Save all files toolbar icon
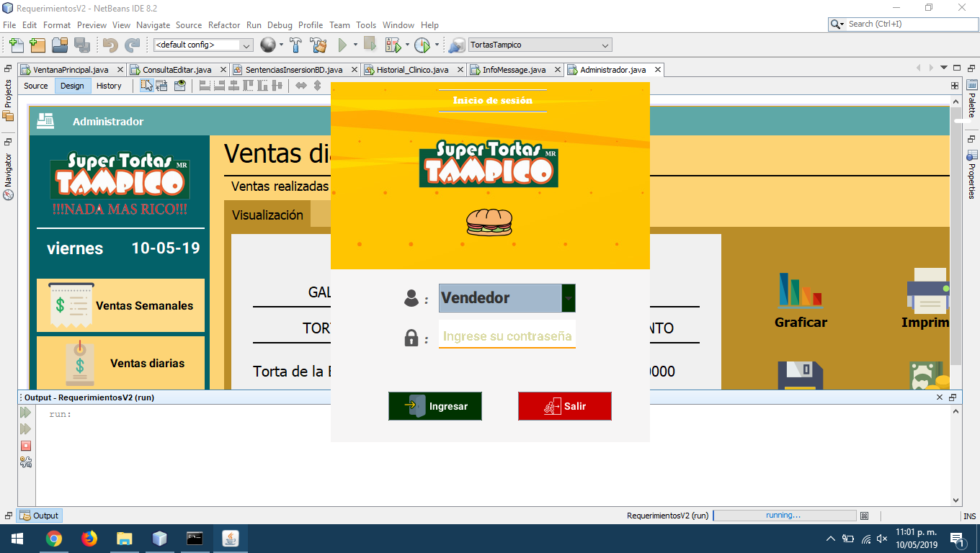This screenshot has width=980, height=553. [x=81, y=45]
